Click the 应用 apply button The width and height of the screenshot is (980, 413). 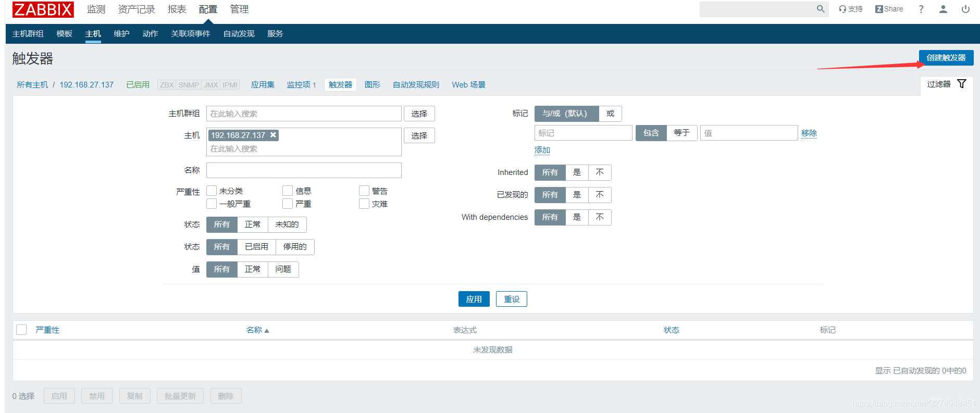point(474,299)
